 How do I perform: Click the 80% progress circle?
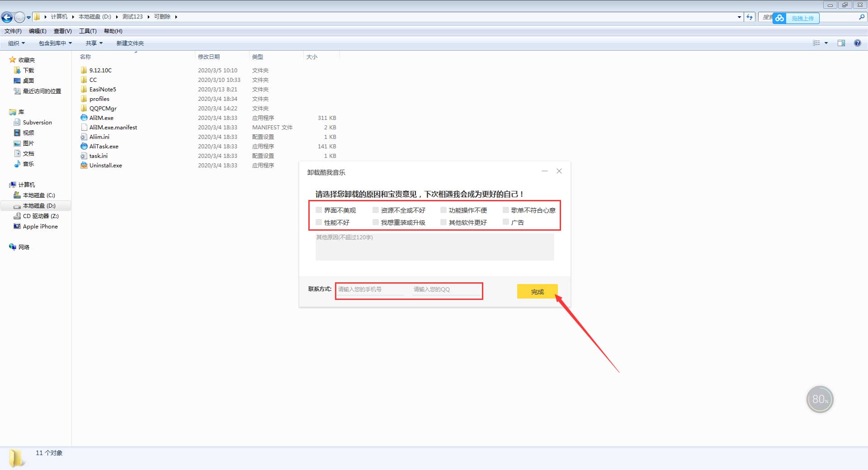820,399
